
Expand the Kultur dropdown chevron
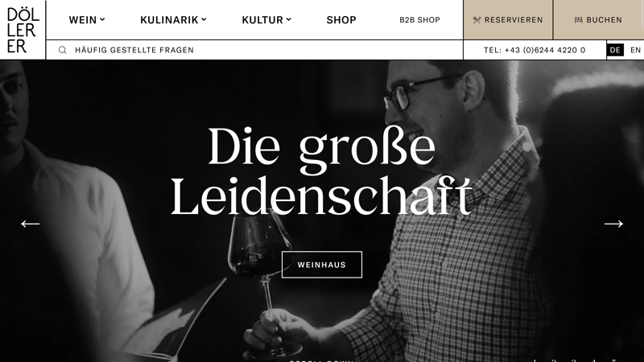pyautogui.click(x=288, y=19)
